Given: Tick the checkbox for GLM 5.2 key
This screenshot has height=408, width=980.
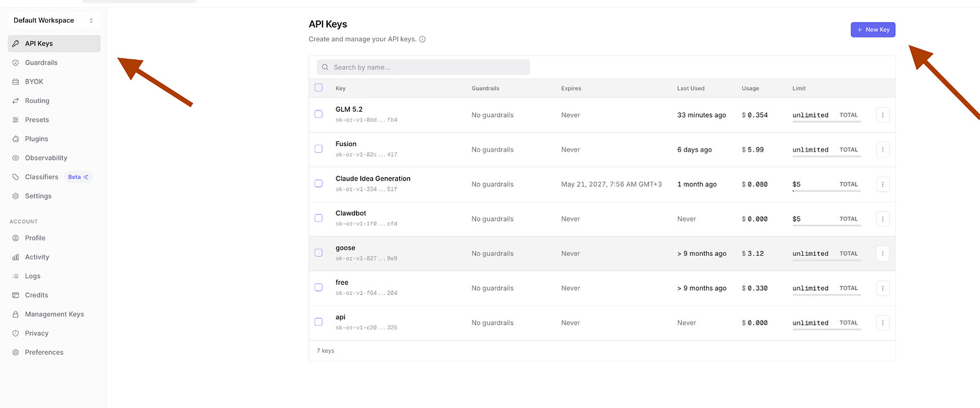Looking at the screenshot, I should click(318, 114).
